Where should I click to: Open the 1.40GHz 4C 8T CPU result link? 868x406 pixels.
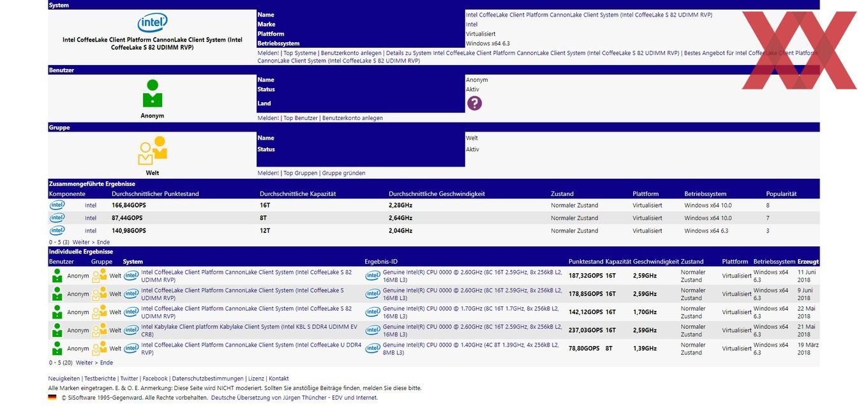[x=472, y=349]
